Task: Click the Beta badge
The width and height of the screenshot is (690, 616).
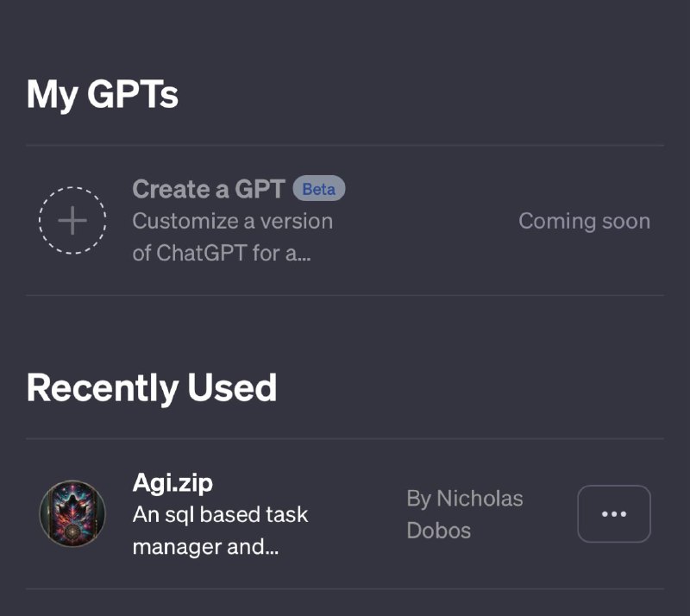Action: pos(318,189)
